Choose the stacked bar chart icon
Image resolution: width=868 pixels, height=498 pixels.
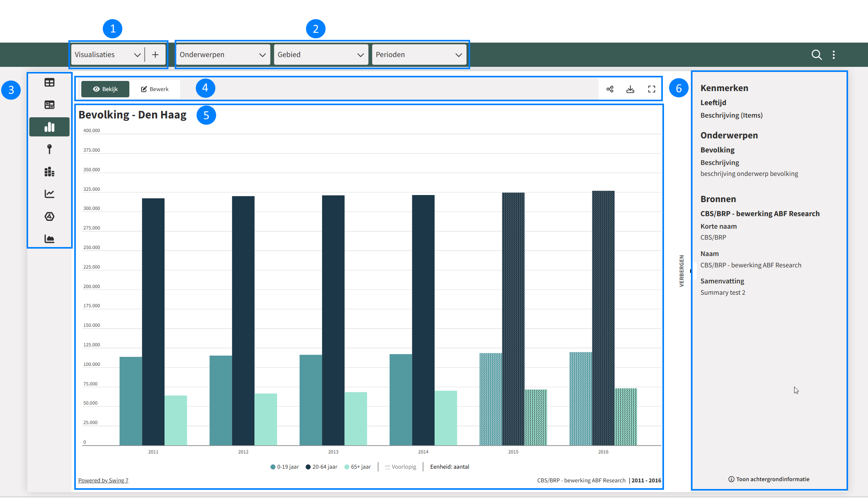click(49, 172)
